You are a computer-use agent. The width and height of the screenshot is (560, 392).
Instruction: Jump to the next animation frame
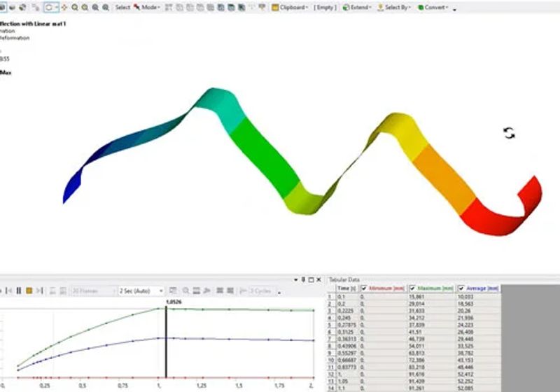point(40,290)
